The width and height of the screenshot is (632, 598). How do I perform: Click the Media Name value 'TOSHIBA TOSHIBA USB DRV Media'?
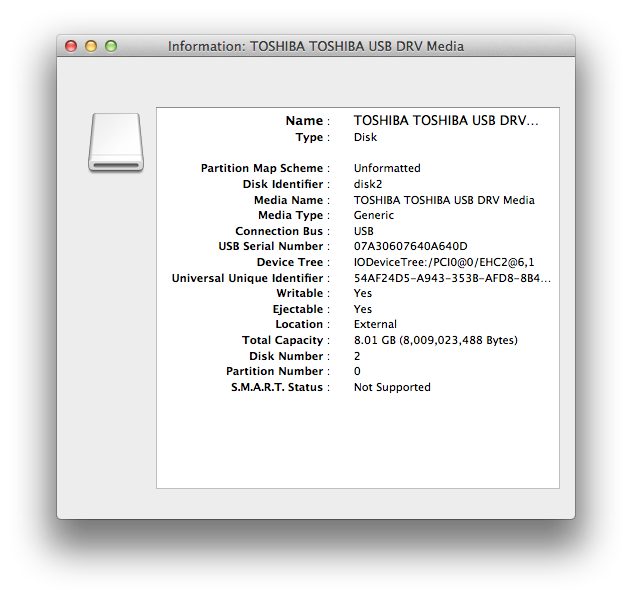coord(444,200)
